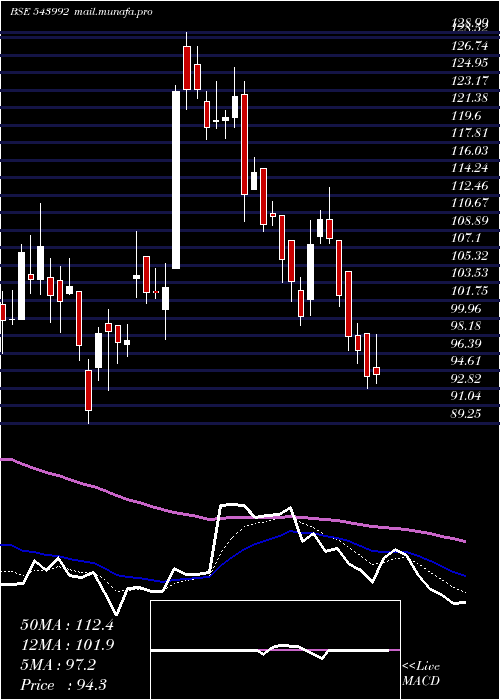500x700 pixels.
Task: Click the 117.81 price axis label
Action: 470,133
